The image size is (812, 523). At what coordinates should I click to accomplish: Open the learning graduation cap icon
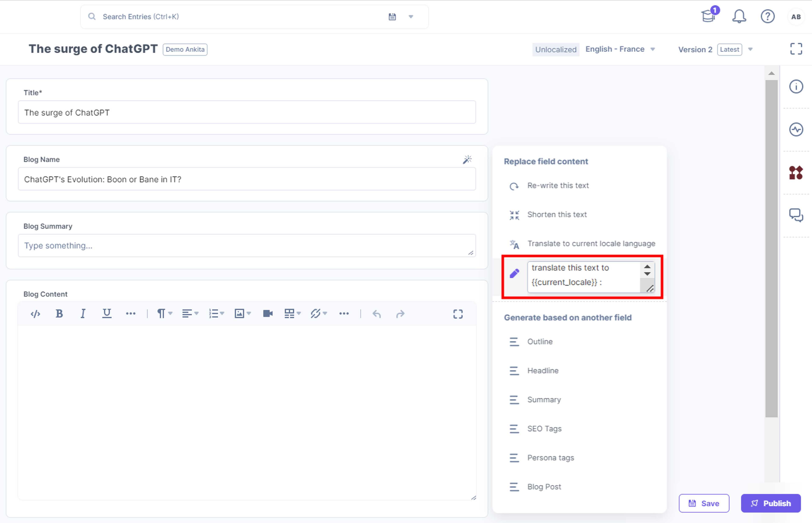tap(709, 15)
